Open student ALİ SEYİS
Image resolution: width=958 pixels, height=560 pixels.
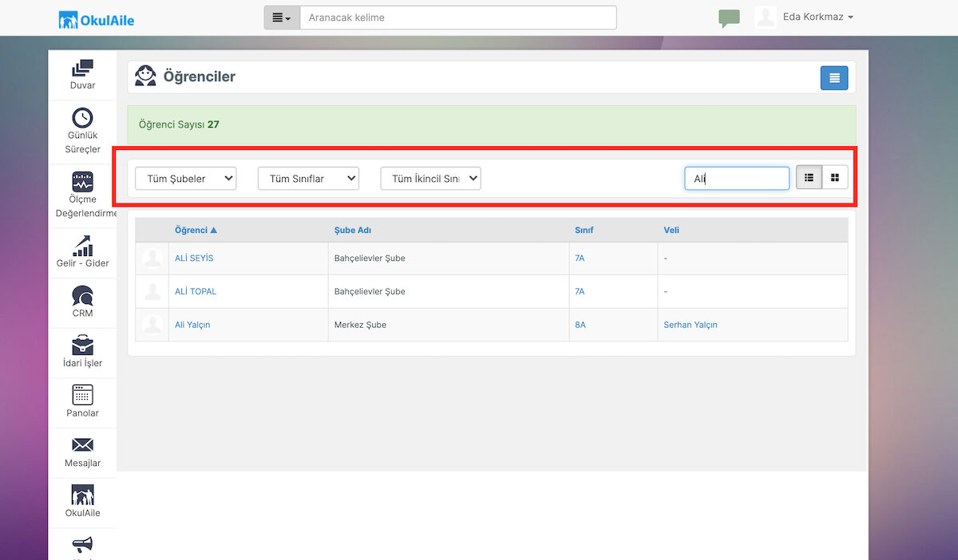[194, 258]
